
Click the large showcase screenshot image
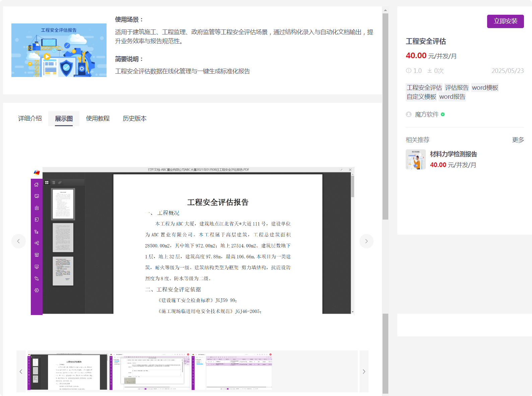pyautogui.click(x=193, y=241)
